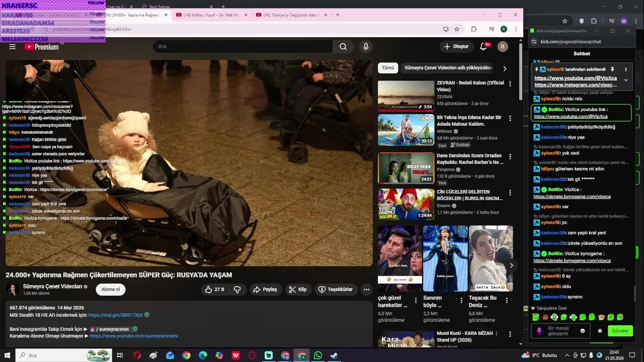Open CİN CÜCELERİ BURGLIN GNOMES thumbnail
Screen dimensions: 644x362
(x=406, y=204)
